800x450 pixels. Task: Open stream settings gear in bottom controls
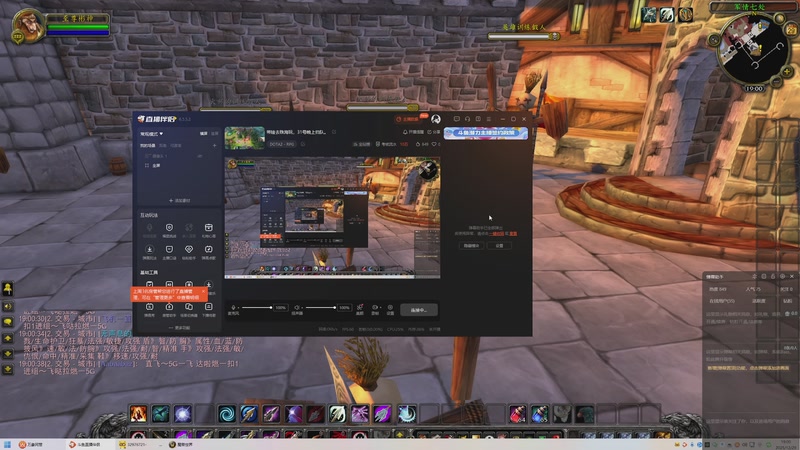[390, 308]
